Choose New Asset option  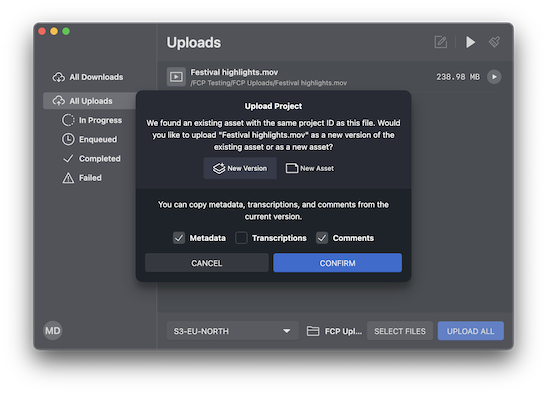(x=310, y=168)
